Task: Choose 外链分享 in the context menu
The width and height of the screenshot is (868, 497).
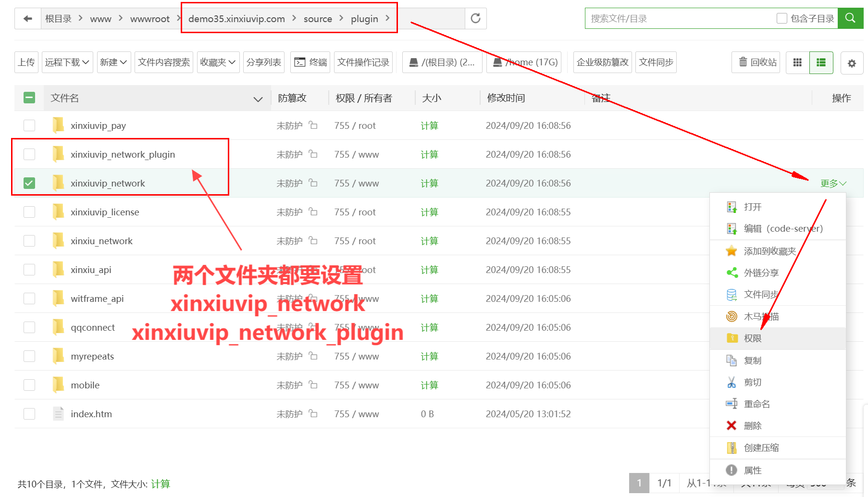Action: pos(778,273)
